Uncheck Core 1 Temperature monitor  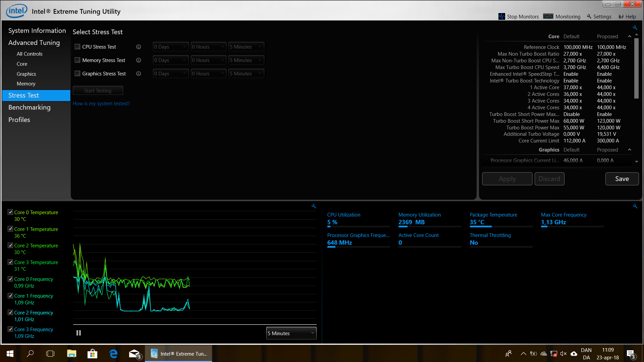[10, 229]
